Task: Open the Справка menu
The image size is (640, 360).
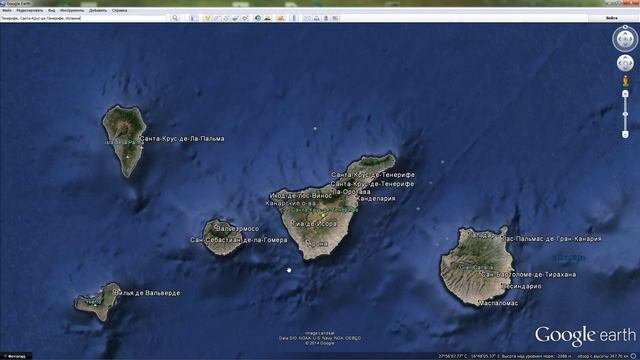Action: [x=119, y=10]
